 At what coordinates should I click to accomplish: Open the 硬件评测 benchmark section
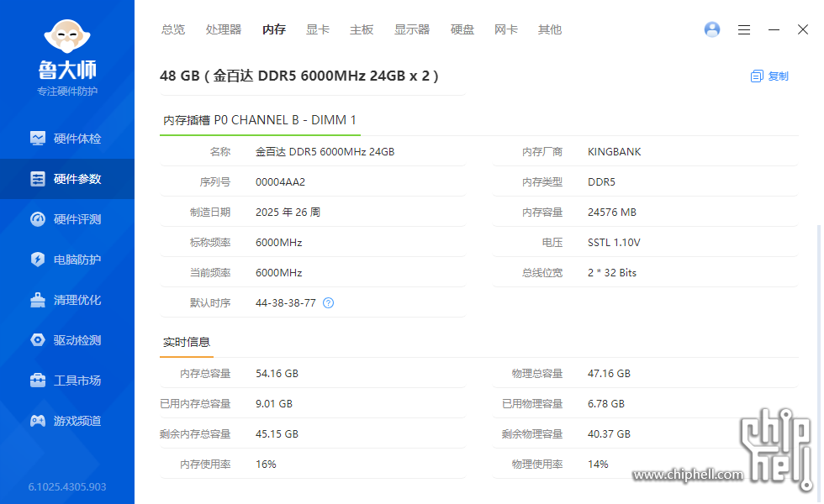coord(67,219)
